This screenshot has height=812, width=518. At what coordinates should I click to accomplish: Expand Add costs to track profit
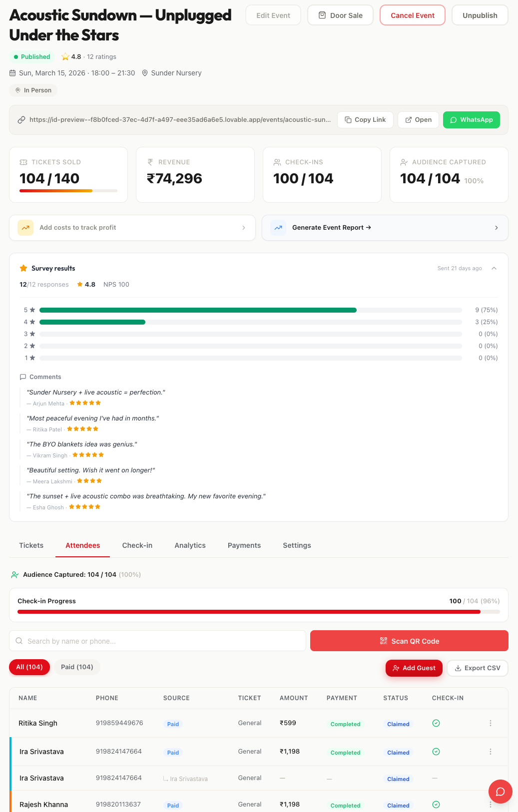click(x=243, y=228)
